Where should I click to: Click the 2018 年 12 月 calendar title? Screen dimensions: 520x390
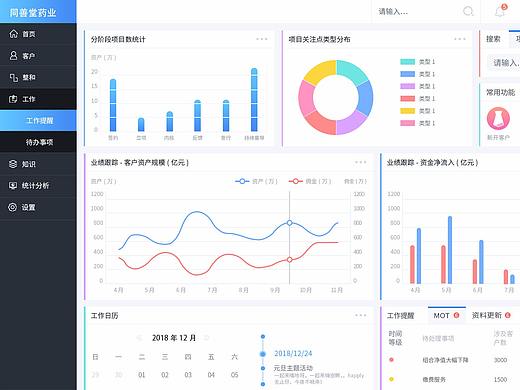174,338
